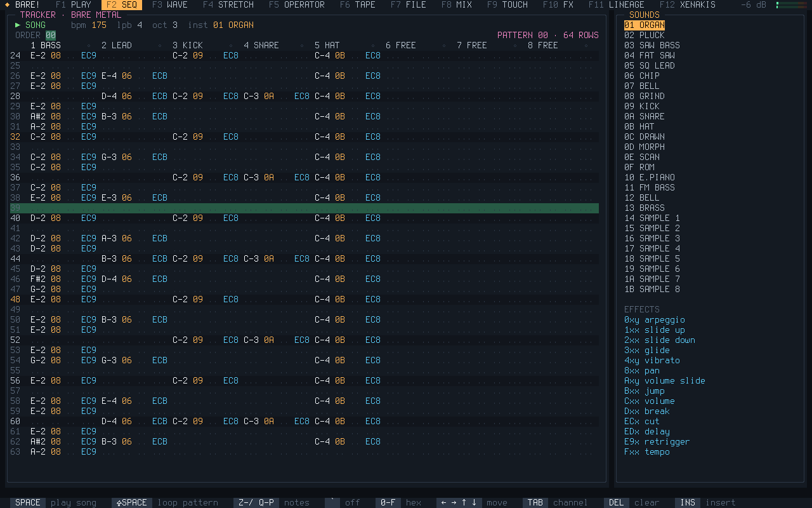Click the 8 FREE channel header
The width and height of the screenshot is (812, 508).
[x=543, y=45]
